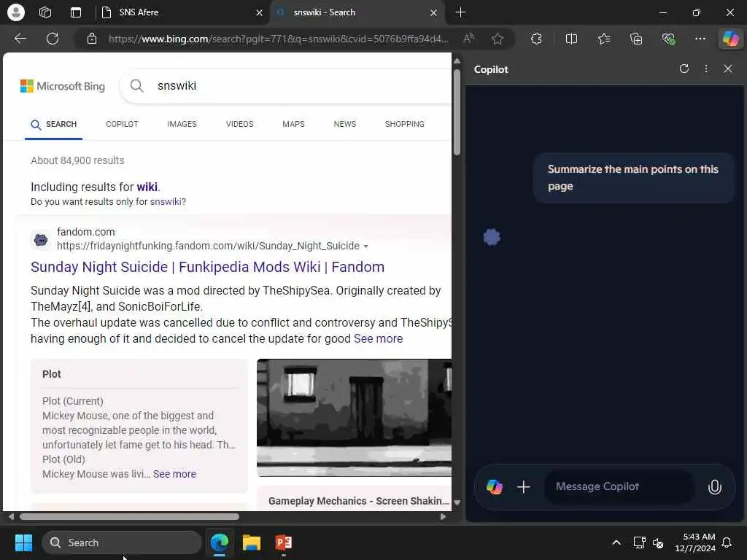Search only for snswiki link
This screenshot has height=560, width=747.
click(166, 201)
